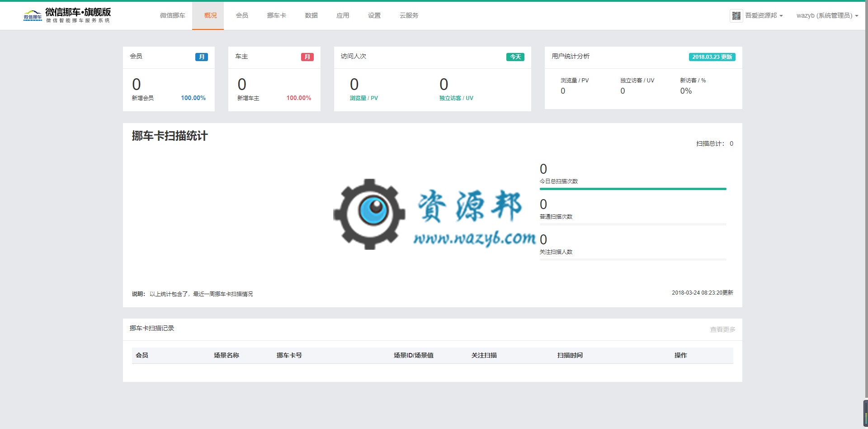The height and width of the screenshot is (429, 868).
Task: Click the 微信挪车 logo in header
Action: pos(67,15)
